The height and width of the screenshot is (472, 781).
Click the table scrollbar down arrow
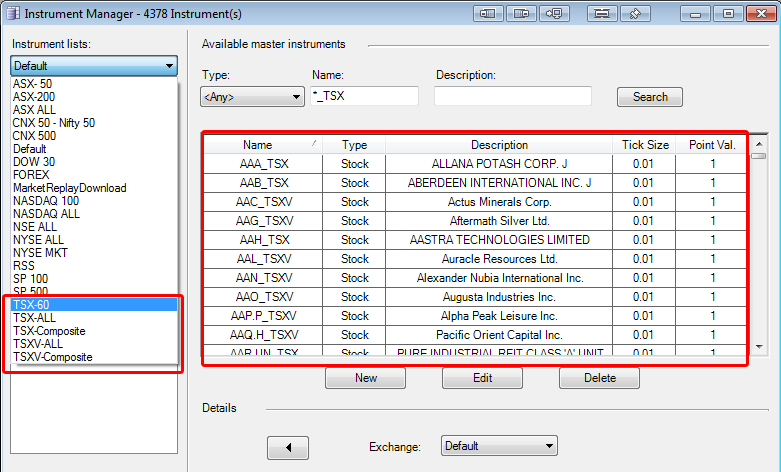click(x=759, y=347)
